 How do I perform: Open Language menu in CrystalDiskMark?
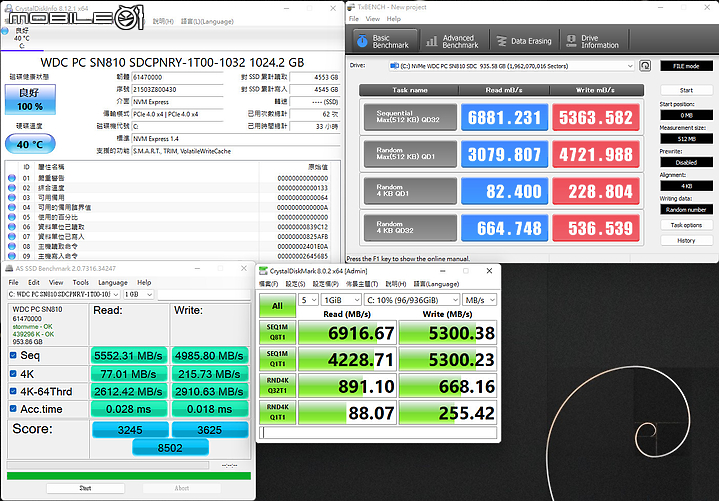tap(436, 284)
